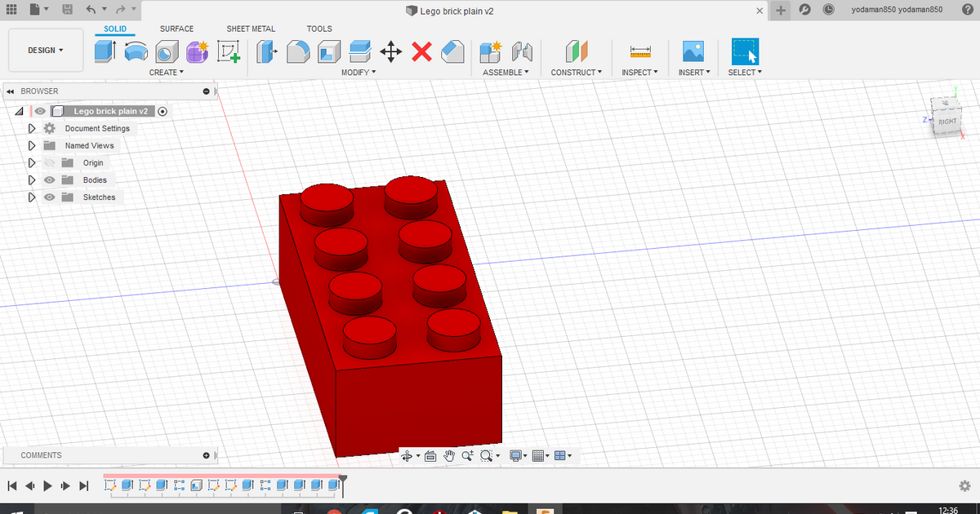980x514 pixels.
Task: Activate the Orbit tool in navigation bar
Action: click(x=408, y=455)
